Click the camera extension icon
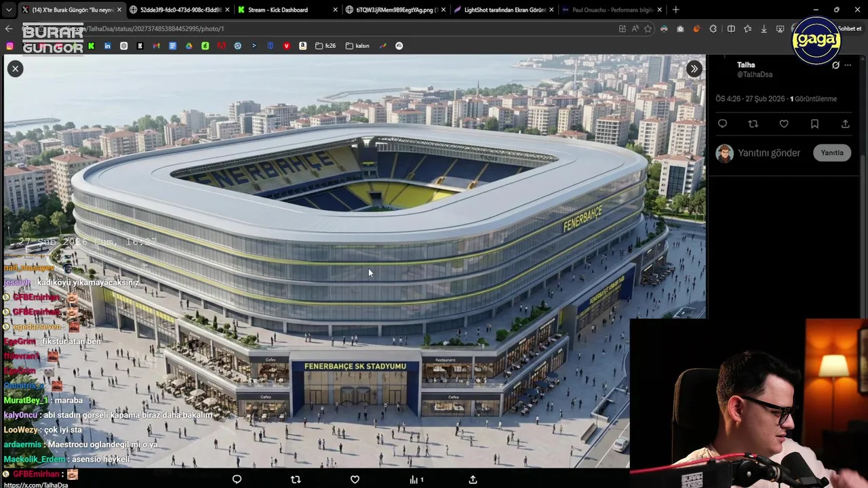The image size is (868, 488). click(x=680, y=28)
